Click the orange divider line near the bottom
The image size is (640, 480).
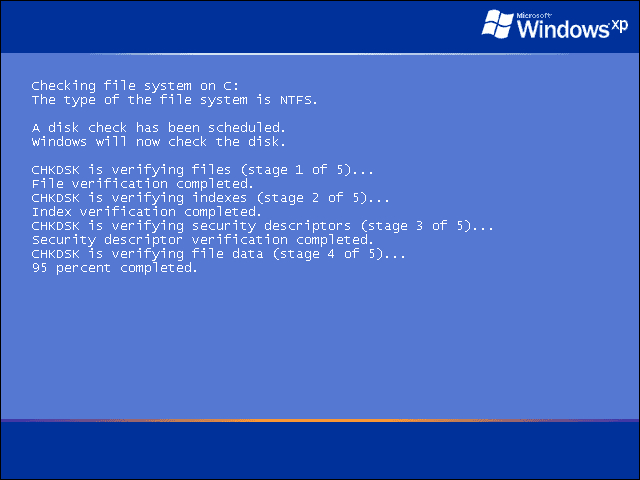[x=320, y=420]
